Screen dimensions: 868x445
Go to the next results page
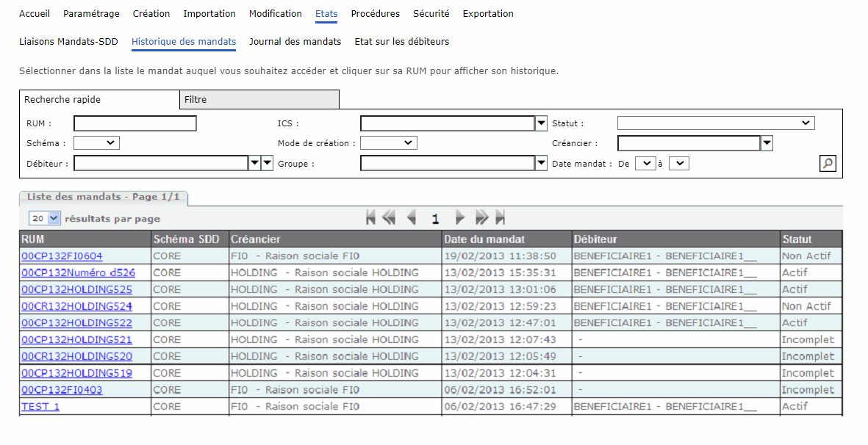[460, 217]
